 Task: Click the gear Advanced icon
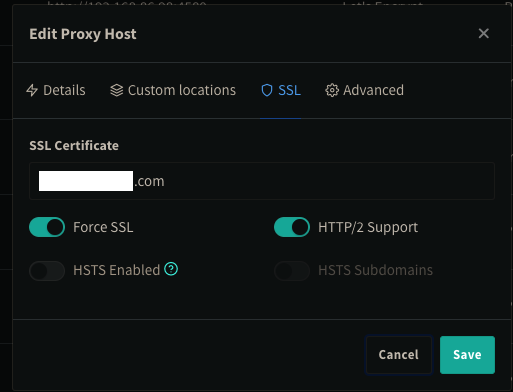point(332,90)
